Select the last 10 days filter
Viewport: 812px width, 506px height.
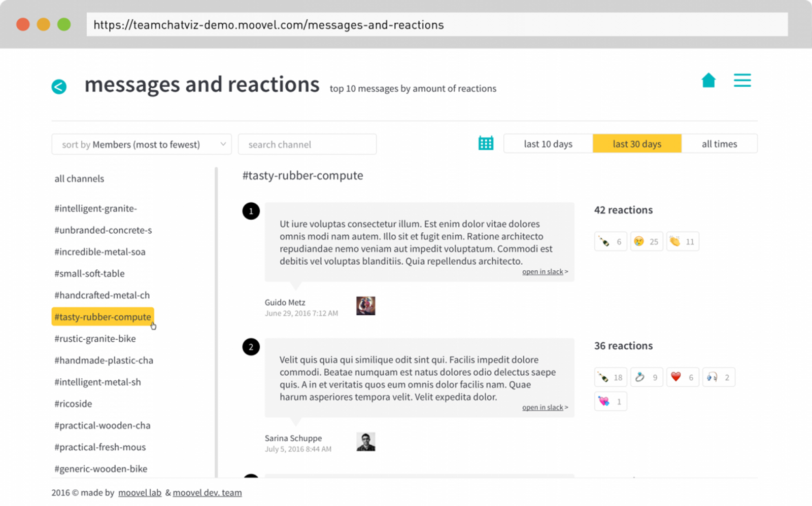[x=548, y=144]
